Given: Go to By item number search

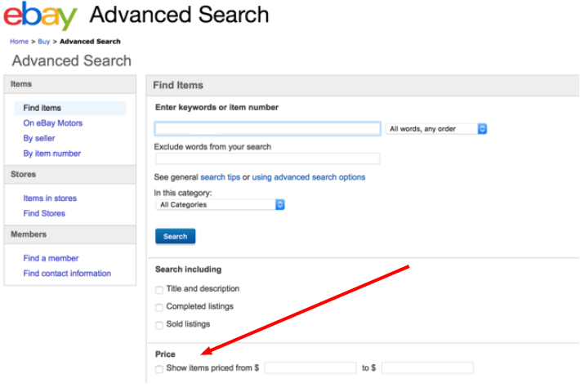Looking at the screenshot, I should click(51, 154).
